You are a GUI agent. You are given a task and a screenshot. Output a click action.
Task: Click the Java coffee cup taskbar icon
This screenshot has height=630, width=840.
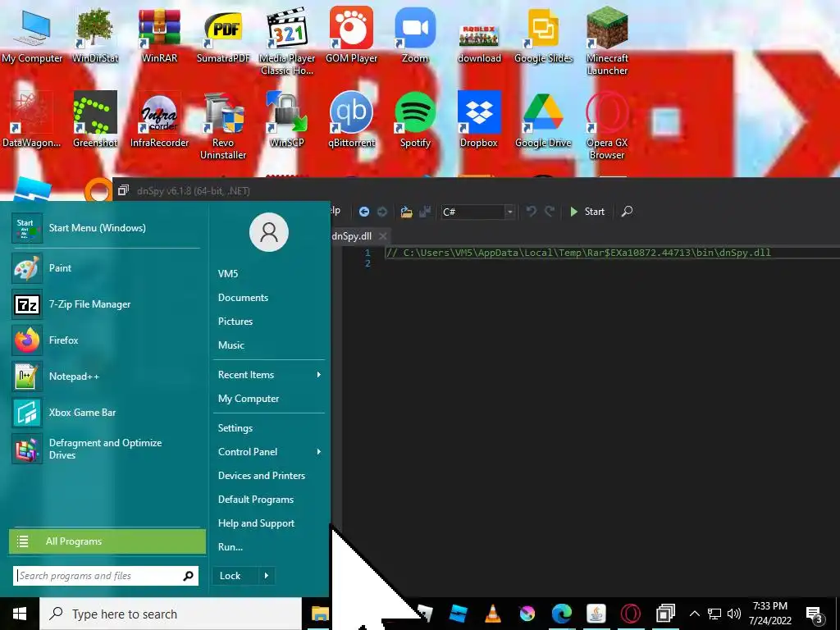596,614
